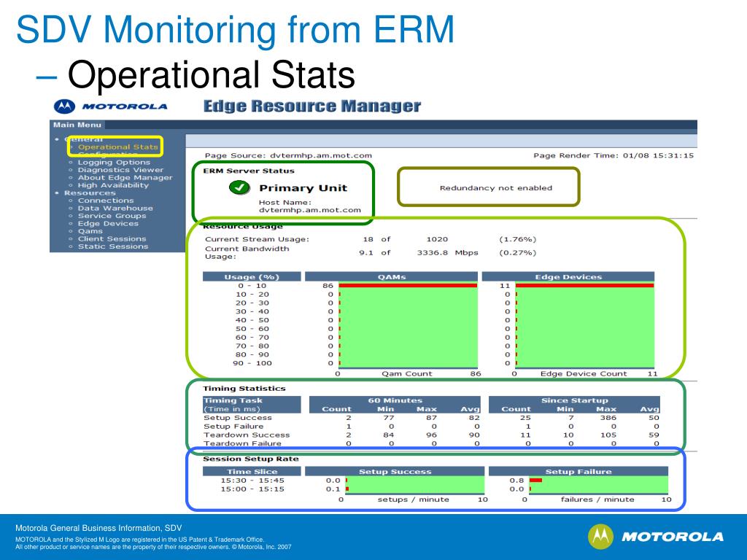The height and width of the screenshot is (560, 747).
Task: Go to High Availability settings
Action: pos(113,185)
